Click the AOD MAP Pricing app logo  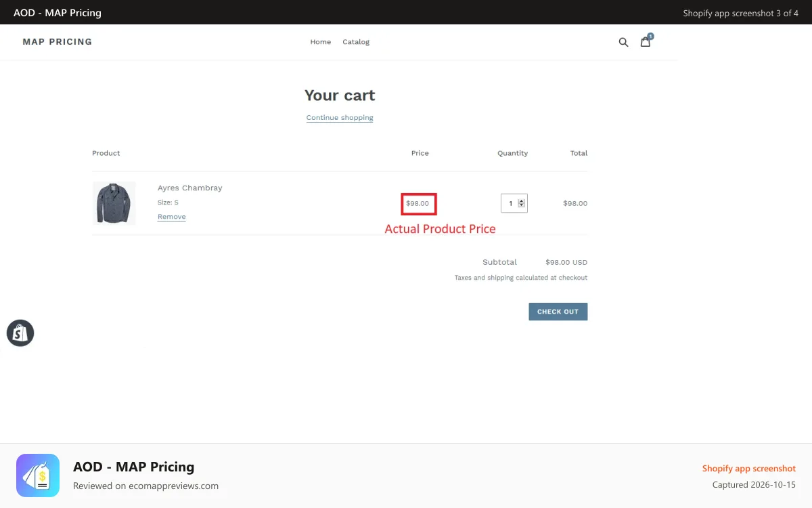point(38,475)
